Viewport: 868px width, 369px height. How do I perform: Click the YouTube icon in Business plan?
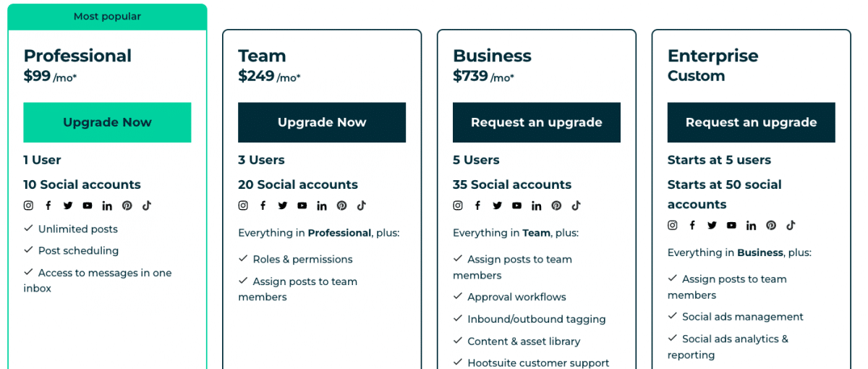click(516, 205)
